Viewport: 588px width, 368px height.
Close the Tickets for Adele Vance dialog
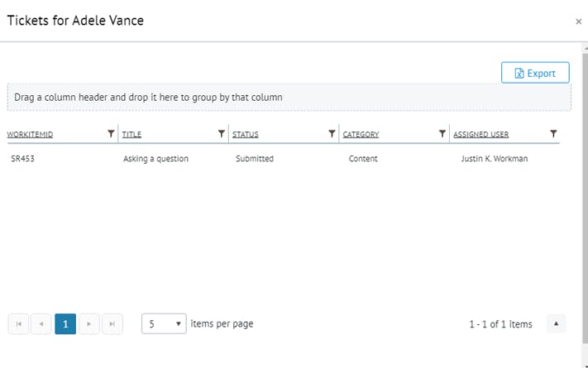[x=578, y=22]
